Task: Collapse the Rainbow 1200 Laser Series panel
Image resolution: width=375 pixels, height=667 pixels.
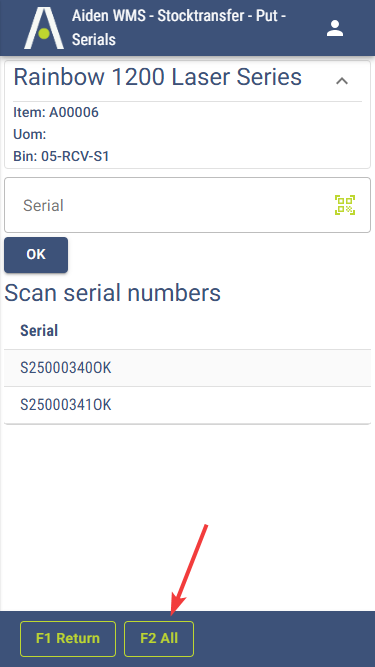Action: coord(342,81)
